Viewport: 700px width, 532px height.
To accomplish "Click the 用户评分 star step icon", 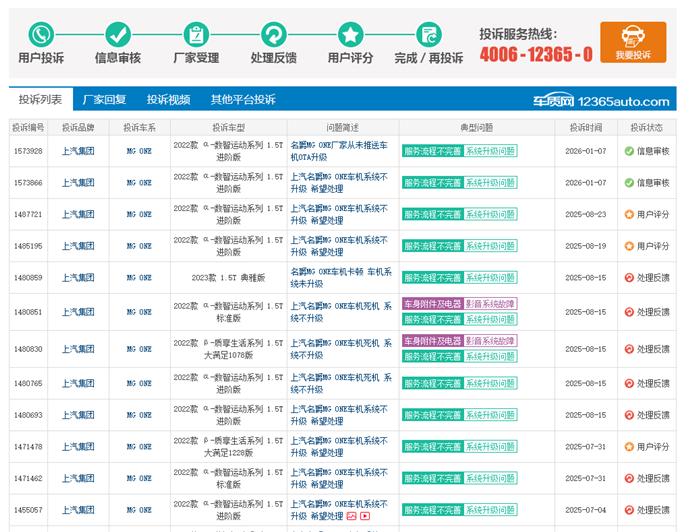I will [x=350, y=34].
